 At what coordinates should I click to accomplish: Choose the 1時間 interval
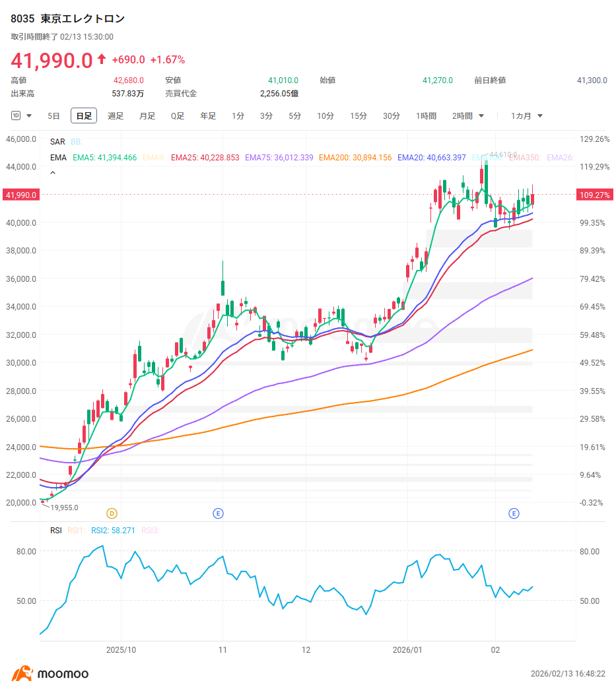point(426,116)
